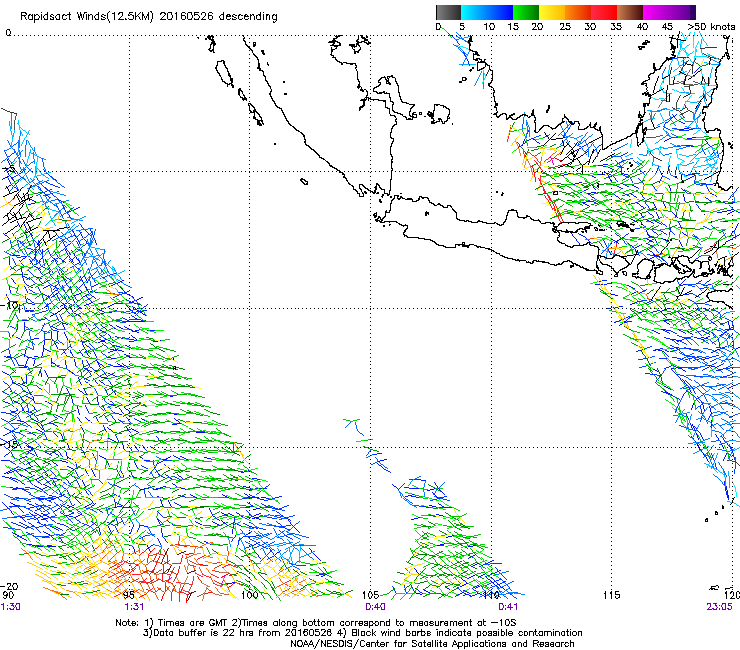Click the "Data buffer is 22 hrs" note line
The height and width of the screenshot is (650, 740).
[x=362, y=633]
